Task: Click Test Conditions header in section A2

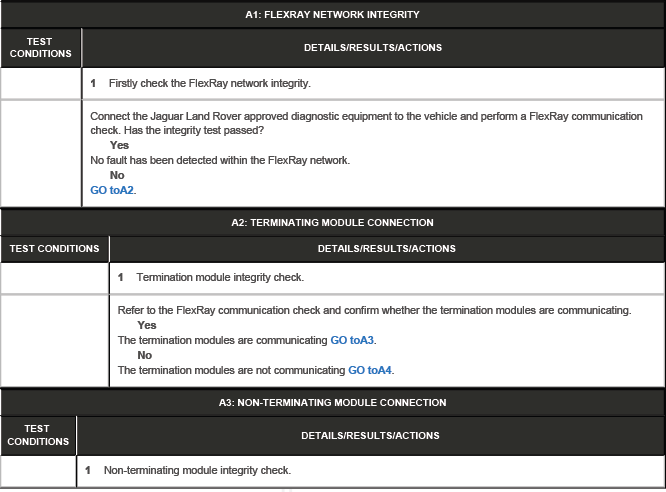Action: pos(54,248)
